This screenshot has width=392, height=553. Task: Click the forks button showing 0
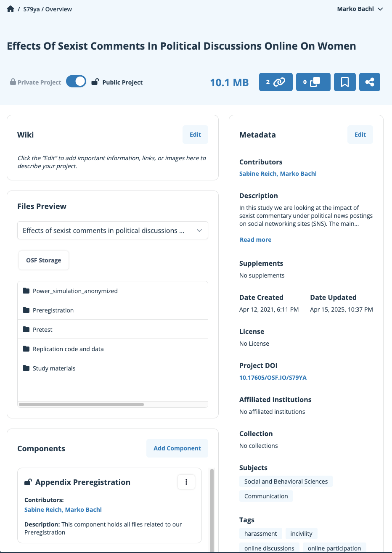[x=313, y=82]
